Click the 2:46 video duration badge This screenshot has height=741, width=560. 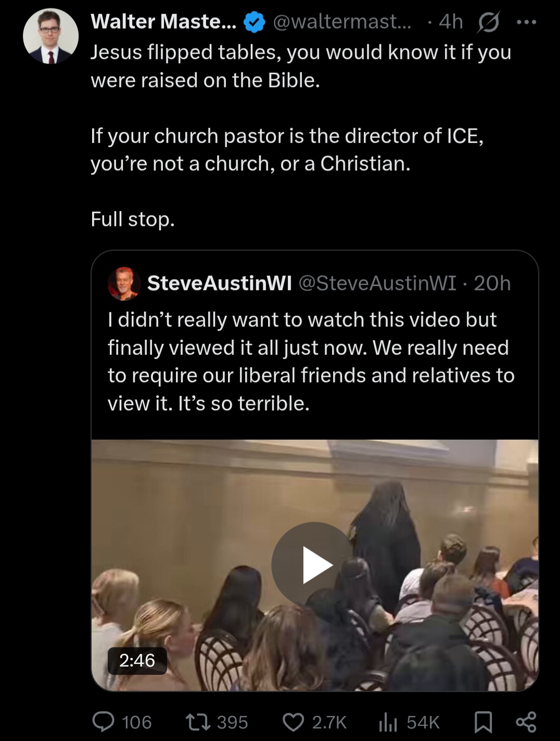coord(137,660)
